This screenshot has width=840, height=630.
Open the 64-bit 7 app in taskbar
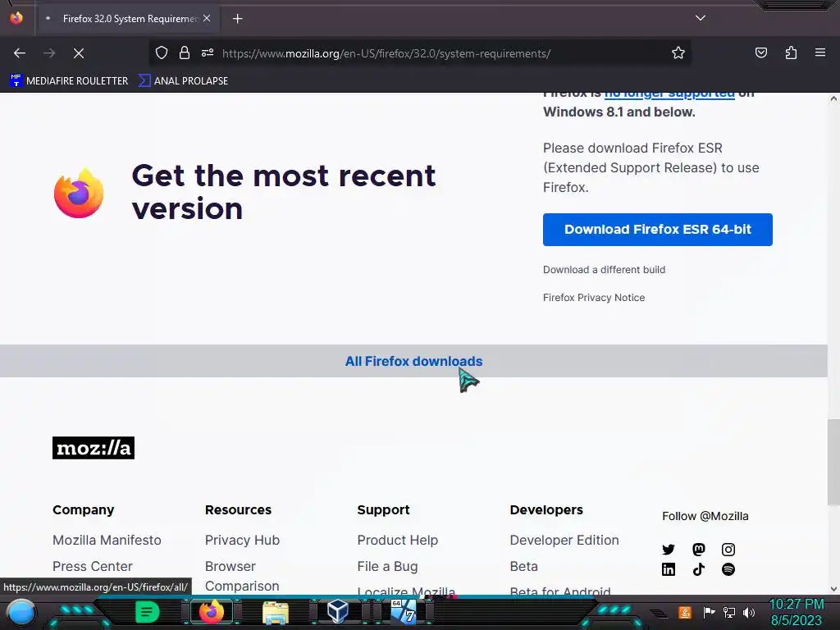[x=404, y=612]
